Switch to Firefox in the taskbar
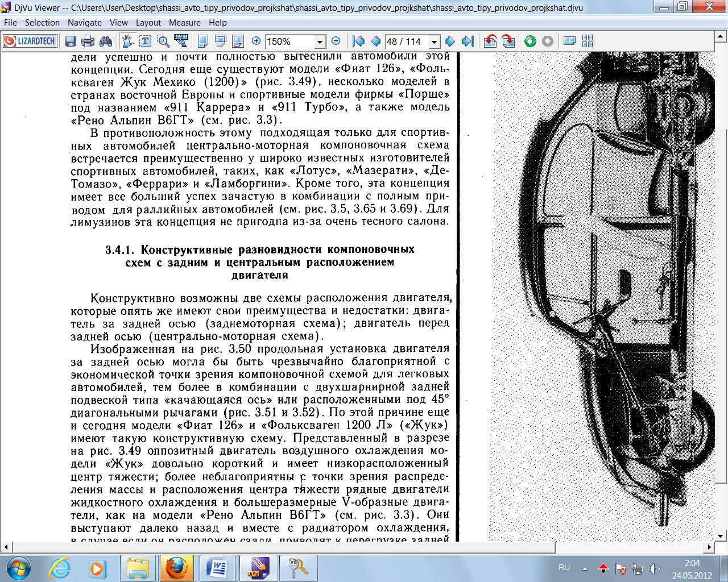The image size is (728, 582). point(176,568)
